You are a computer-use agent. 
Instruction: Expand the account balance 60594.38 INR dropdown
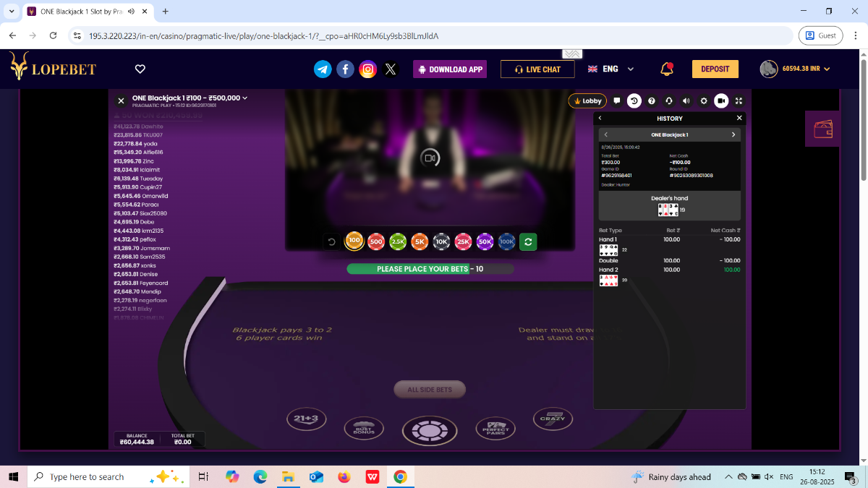806,69
